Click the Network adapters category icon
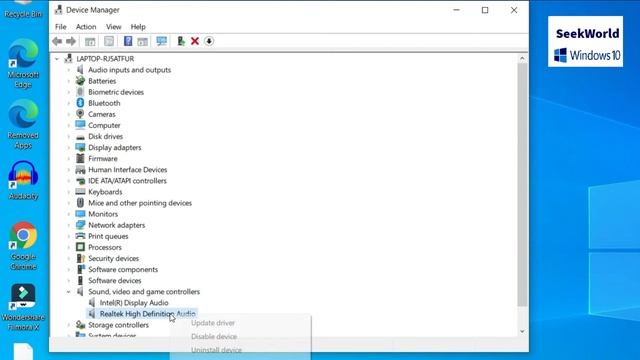The image size is (640, 360). click(80, 225)
